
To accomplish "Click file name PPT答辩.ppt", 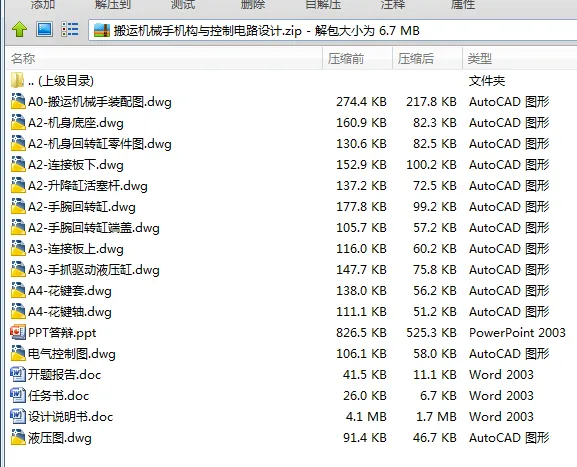I will pos(62,332).
